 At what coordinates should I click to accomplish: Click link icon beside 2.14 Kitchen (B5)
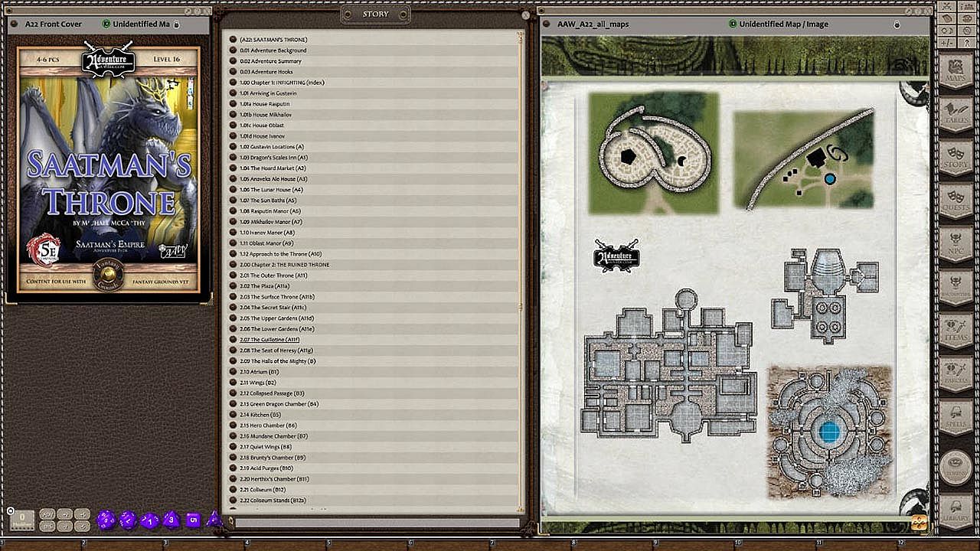coord(233,415)
